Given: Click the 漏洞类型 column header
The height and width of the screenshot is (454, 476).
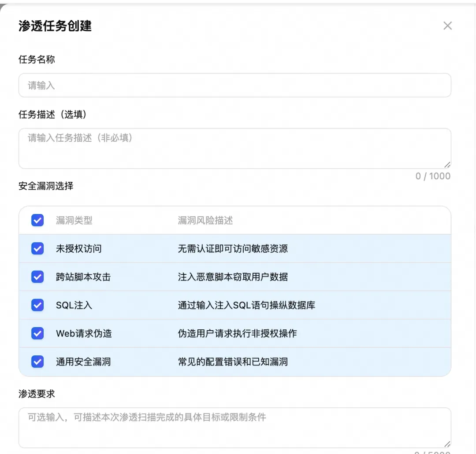Looking at the screenshot, I should point(74,221).
